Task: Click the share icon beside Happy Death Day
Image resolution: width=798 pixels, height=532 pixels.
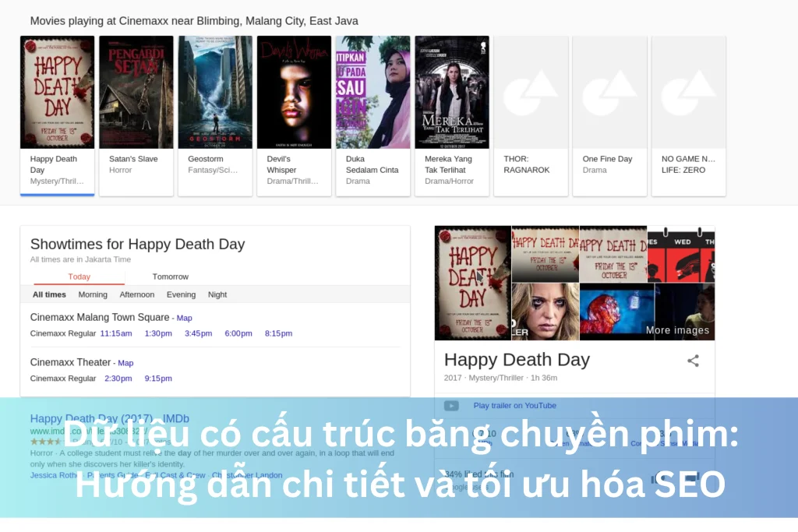Action: point(693,361)
